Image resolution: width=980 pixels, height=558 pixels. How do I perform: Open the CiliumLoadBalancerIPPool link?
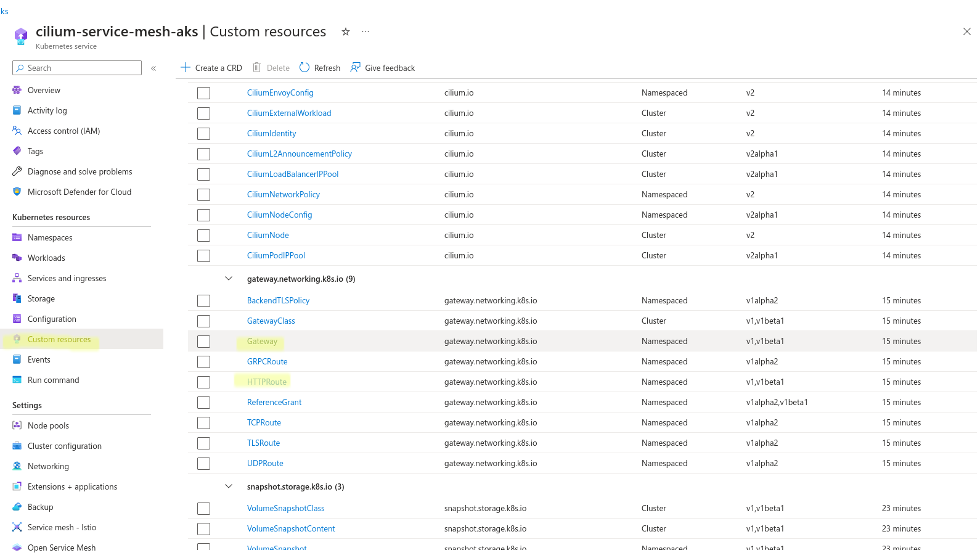[x=293, y=174]
